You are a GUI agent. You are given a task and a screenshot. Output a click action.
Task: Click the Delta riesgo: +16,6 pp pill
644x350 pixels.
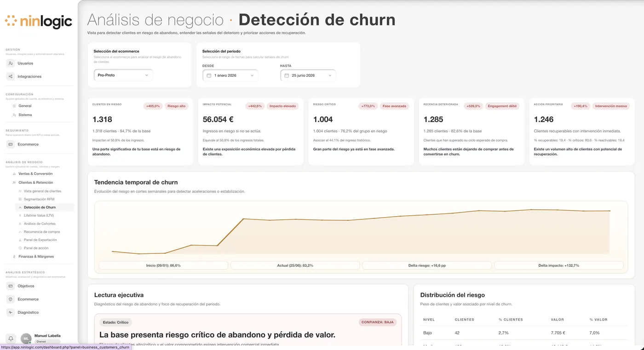[x=427, y=265]
